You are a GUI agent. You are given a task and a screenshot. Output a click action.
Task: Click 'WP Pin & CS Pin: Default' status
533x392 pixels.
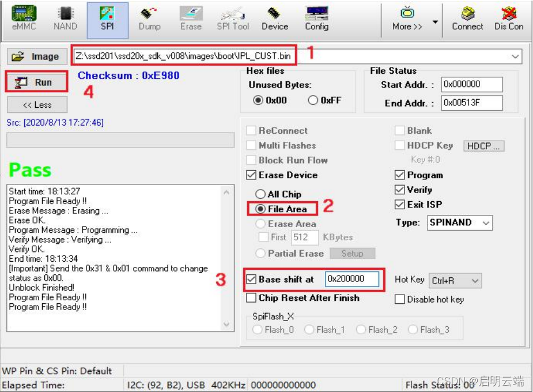[57, 371]
